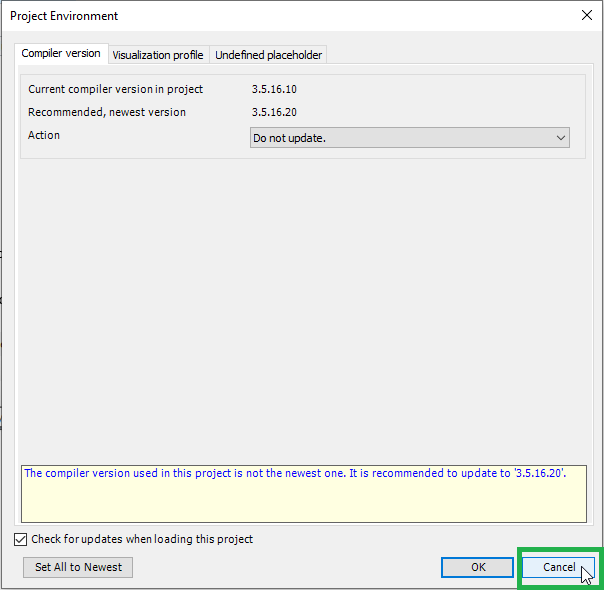Click the 'Recommended, newest version' label
This screenshot has height=590, width=604.
[107, 112]
